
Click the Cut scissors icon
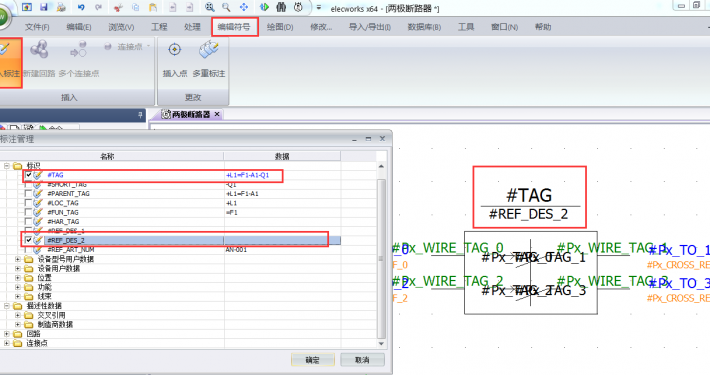coord(118,7)
